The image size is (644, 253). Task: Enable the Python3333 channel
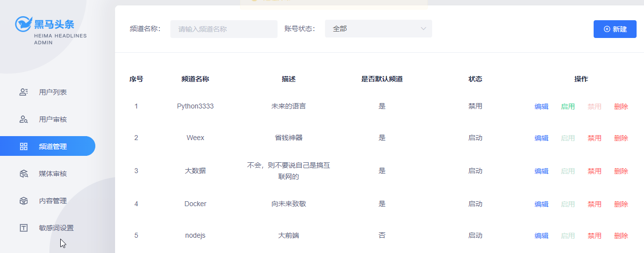(x=568, y=107)
